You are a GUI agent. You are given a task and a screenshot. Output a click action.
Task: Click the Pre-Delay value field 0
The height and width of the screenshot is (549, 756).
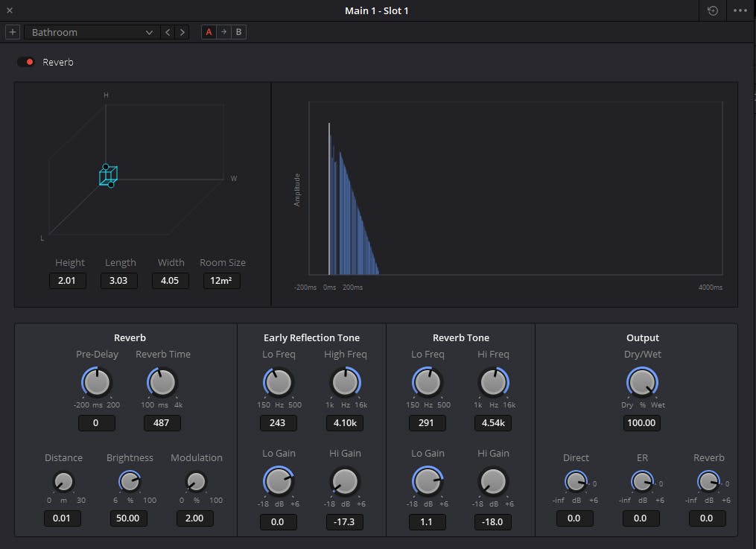pos(96,422)
